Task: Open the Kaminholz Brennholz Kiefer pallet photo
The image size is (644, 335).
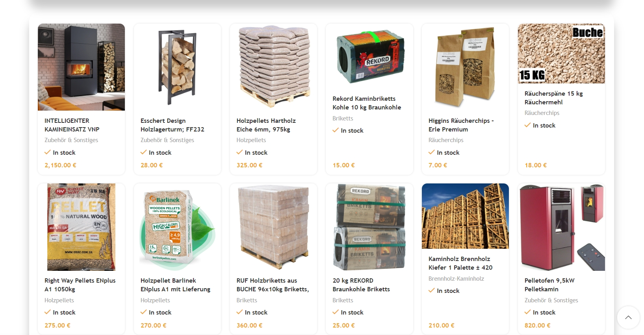Action: point(465,216)
